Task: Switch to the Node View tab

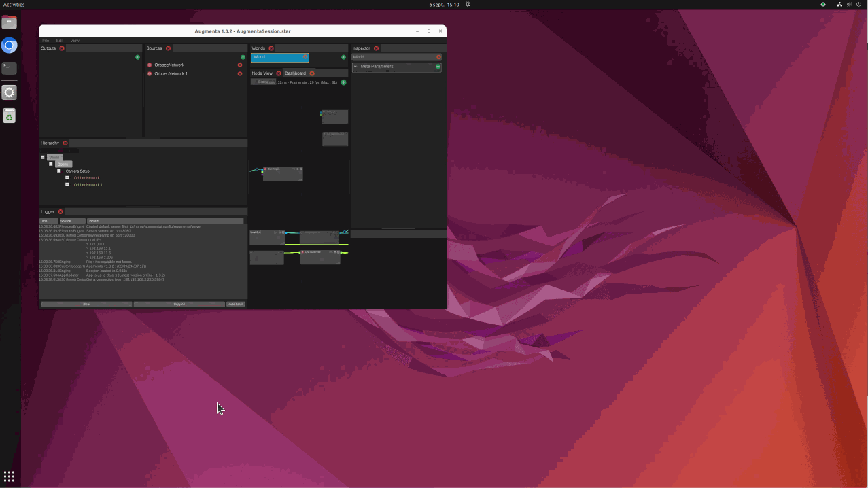Action: (x=262, y=73)
